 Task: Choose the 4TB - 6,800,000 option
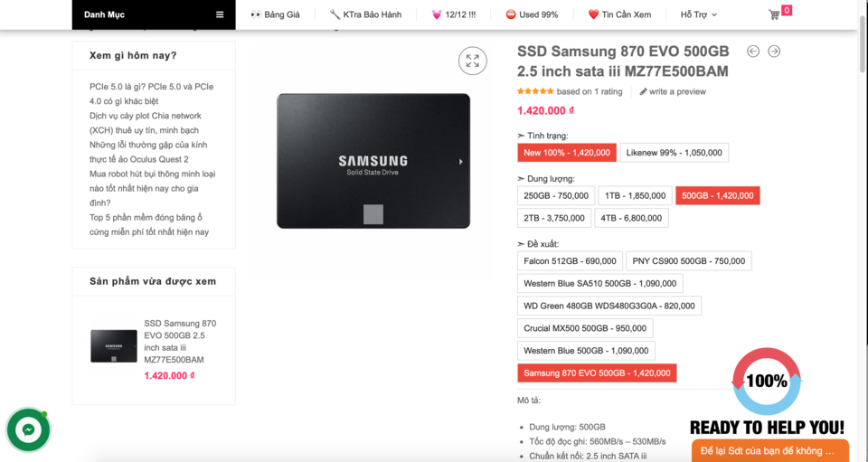click(x=631, y=218)
